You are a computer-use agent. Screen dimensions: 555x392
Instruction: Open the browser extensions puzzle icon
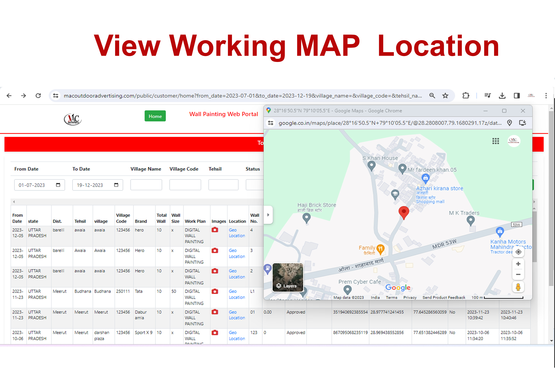click(466, 96)
